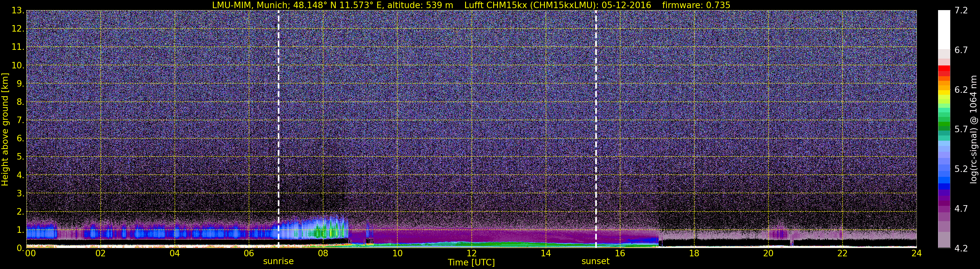Viewport: 980px width, 269px height.
Task: Click the white top section of colorbar
Action: point(944,30)
